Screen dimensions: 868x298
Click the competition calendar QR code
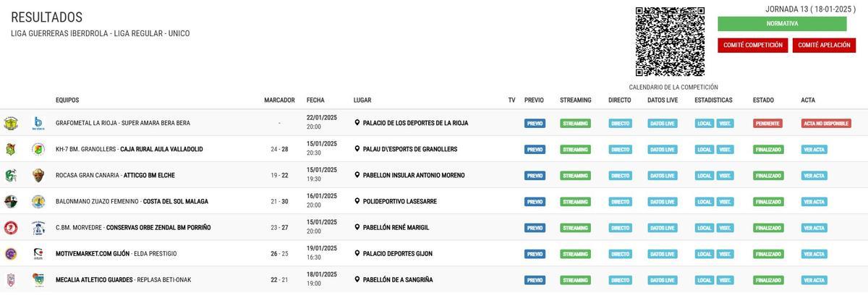click(670, 41)
